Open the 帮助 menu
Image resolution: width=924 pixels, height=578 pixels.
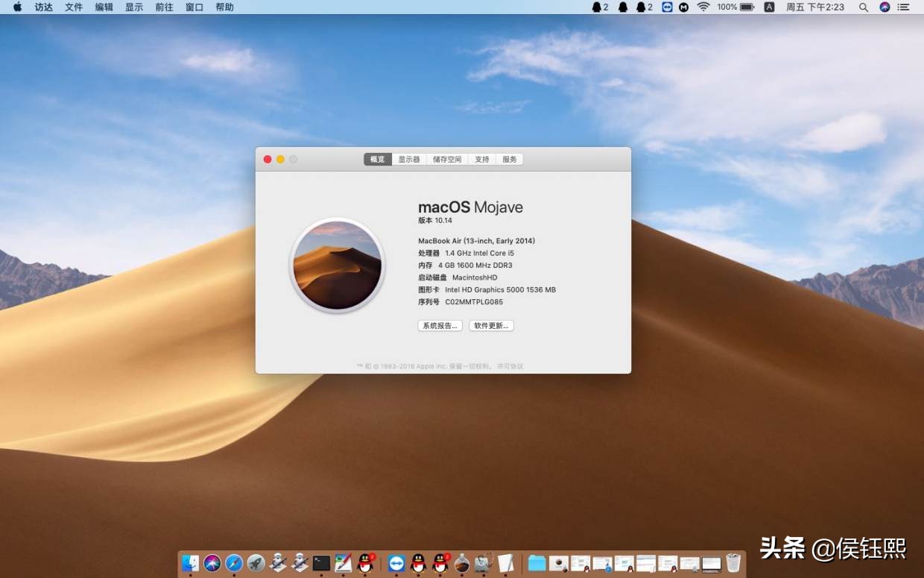coord(224,7)
